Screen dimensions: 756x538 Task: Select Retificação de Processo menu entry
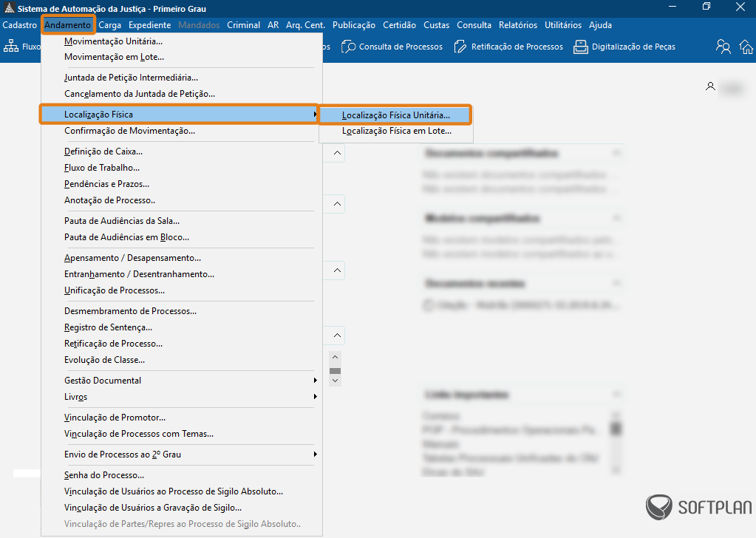click(182, 344)
